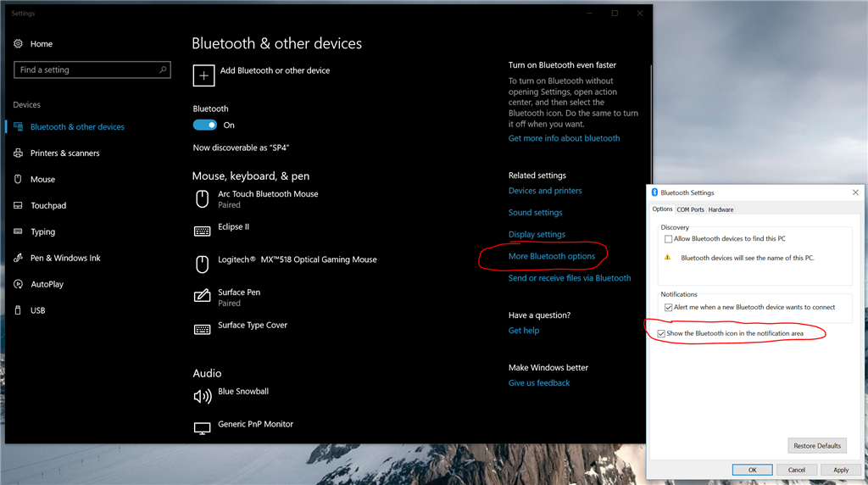Uncheck Show the Bluetooth icon in notification area
The width and height of the screenshot is (868, 485).
tap(661, 333)
